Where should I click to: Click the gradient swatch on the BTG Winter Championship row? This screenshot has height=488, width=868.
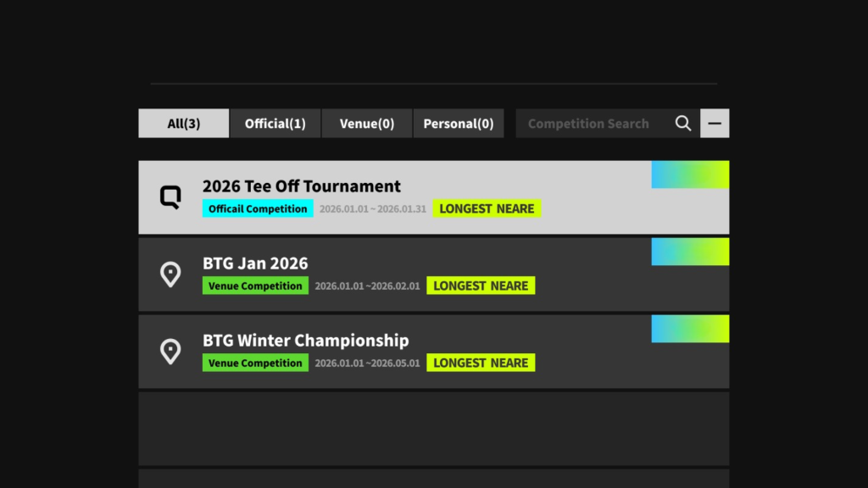click(690, 329)
